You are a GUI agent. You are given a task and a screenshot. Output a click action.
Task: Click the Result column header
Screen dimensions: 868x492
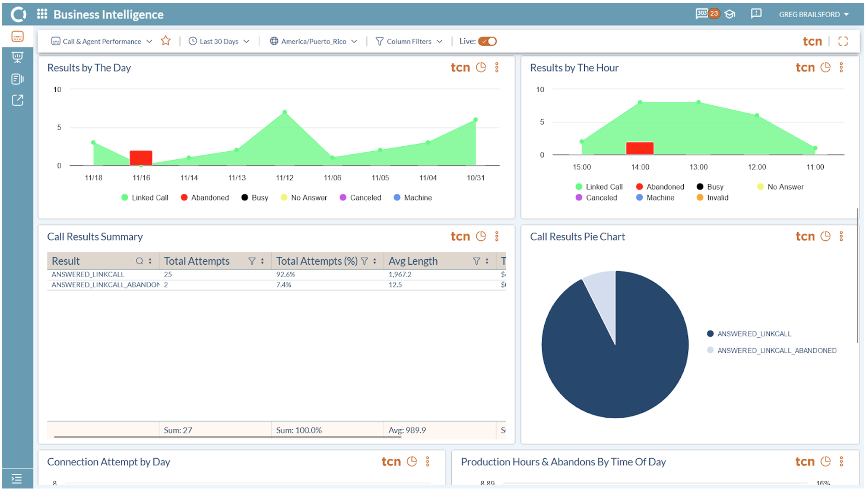(66, 261)
